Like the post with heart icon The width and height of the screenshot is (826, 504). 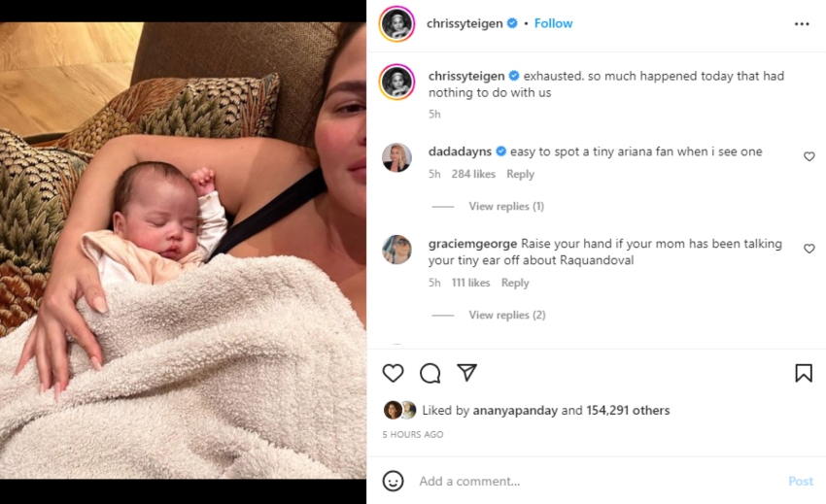coord(393,373)
